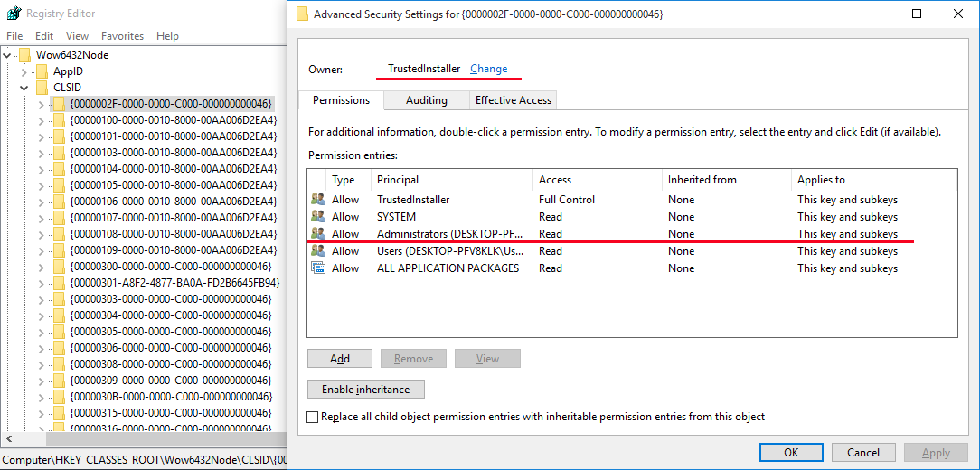The height and width of the screenshot is (470, 980).
Task: Click the Change owner link
Action: coord(489,69)
